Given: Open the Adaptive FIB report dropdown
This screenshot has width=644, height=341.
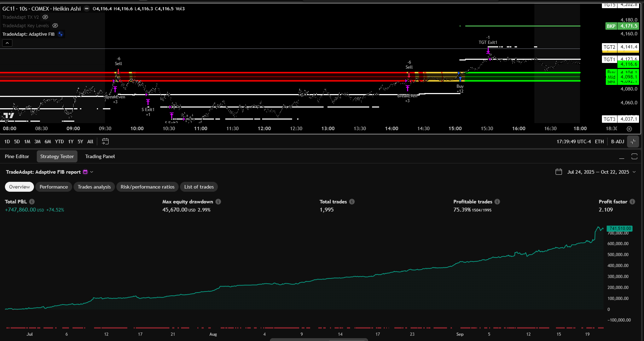Looking at the screenshot, I should pyautogui.click(x=92, y=172).
